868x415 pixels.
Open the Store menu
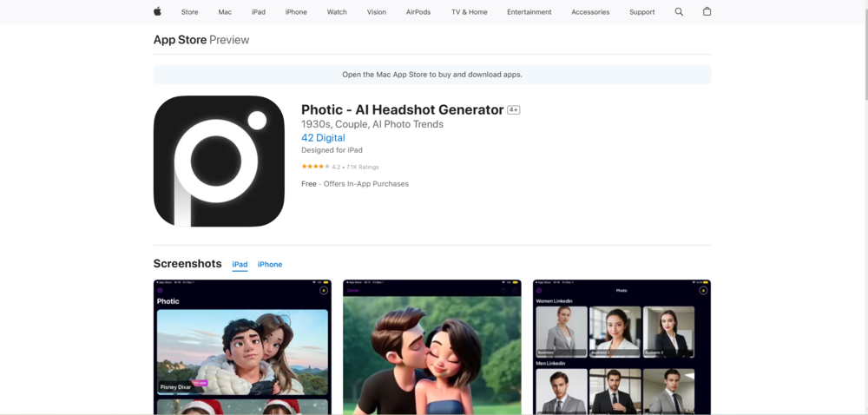click(x=189, y=12)
